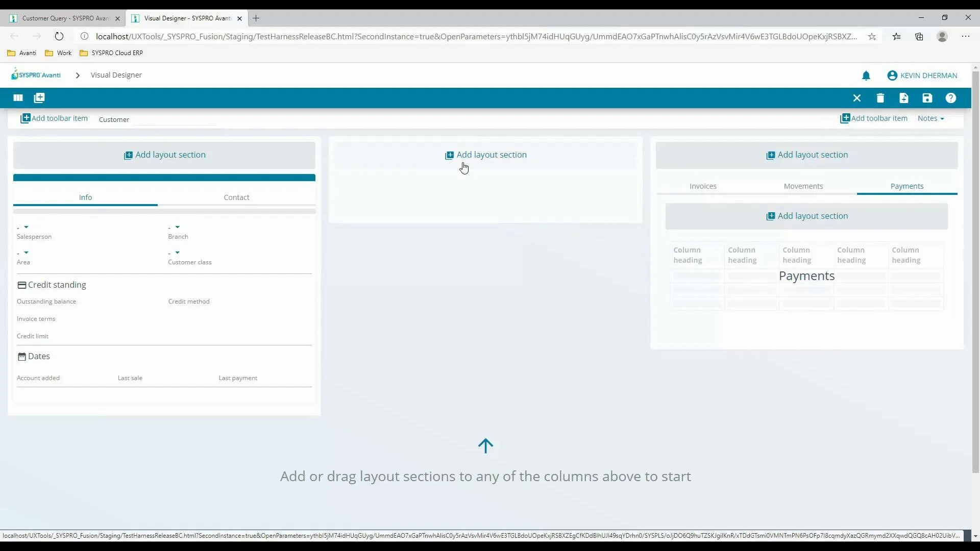Viewport: 980px width, 551px height.
Task: Open help with the question mark icon
Action: 950,98
